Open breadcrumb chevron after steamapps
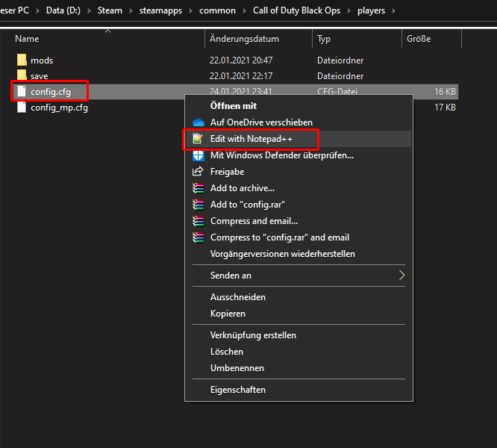The image size is (497, 448). pyautogui.click(x=189, y=11)
